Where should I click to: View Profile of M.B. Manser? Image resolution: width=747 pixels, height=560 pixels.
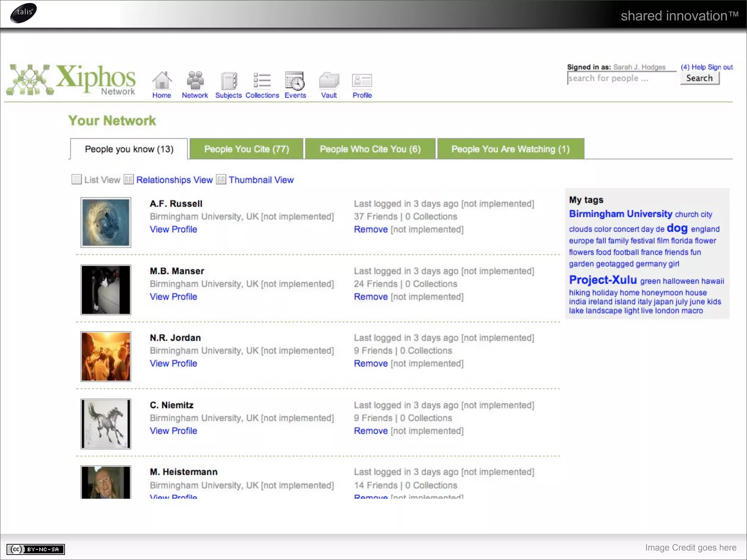pos(173,297)
